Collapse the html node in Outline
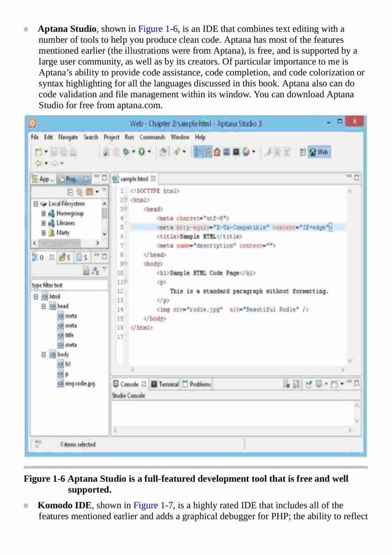Screen dimensions: 392x555 35,296
